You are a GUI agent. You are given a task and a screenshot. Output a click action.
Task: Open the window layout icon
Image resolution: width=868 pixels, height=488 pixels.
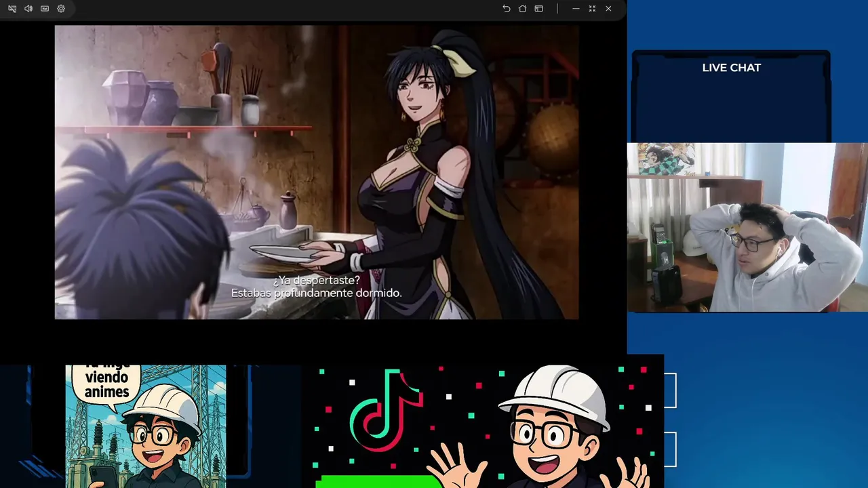tap(538, 9)
